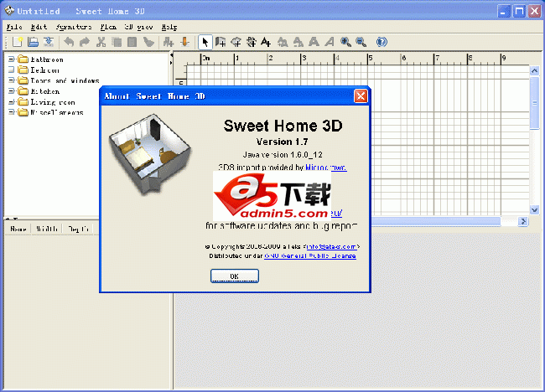545x392 pixels.
Task: Select the Kitchen catalog label
Action: click(44, 91)
